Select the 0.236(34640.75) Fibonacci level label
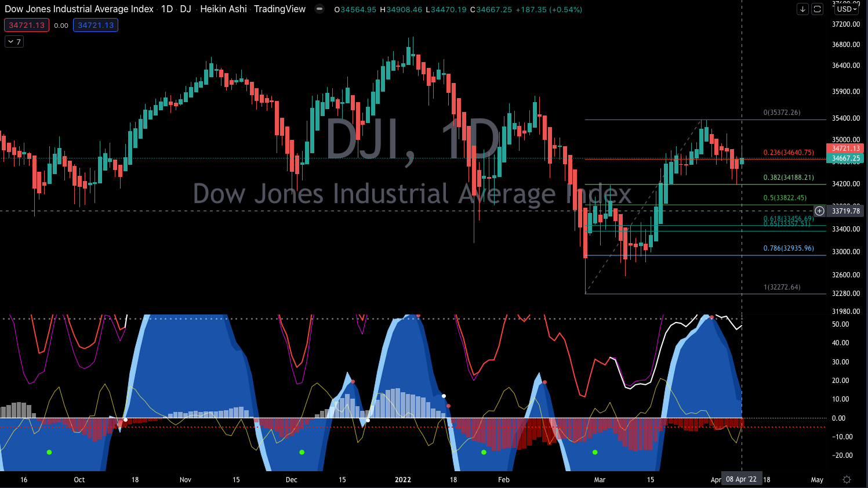 coord(789,153)
